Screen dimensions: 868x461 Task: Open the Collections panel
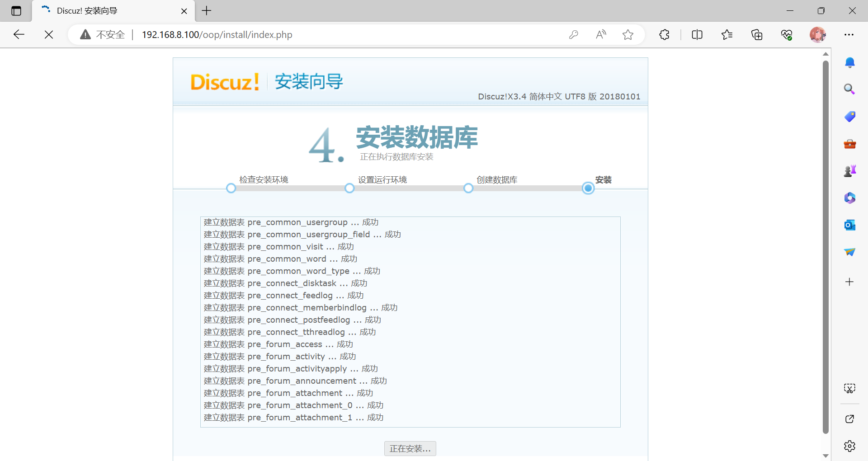coord(757,35)
